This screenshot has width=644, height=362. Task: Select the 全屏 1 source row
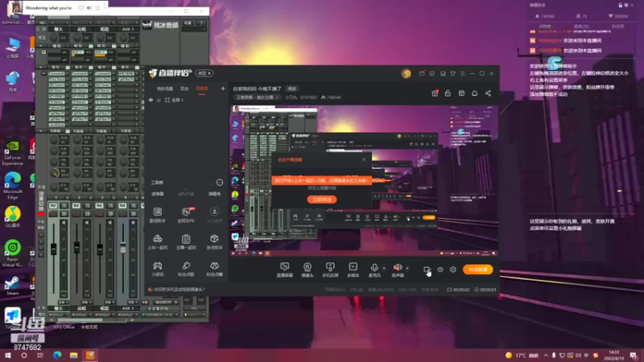(185, 100)
